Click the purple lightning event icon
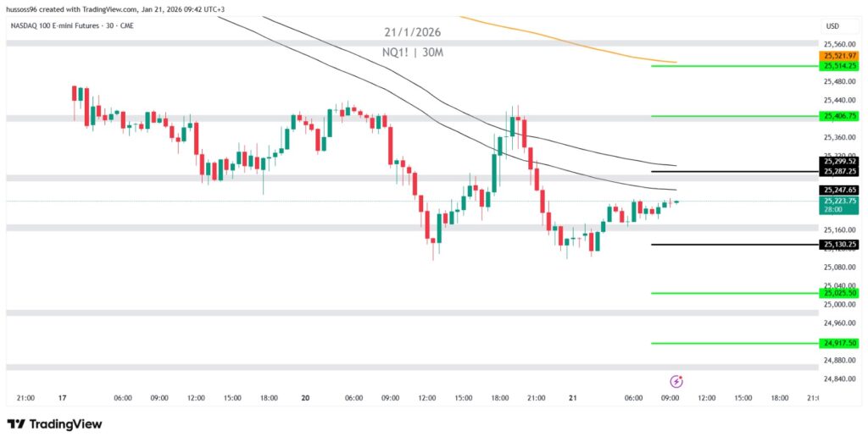Image resolution: width=868 pixels, height=442 pixels. [676, 382]
